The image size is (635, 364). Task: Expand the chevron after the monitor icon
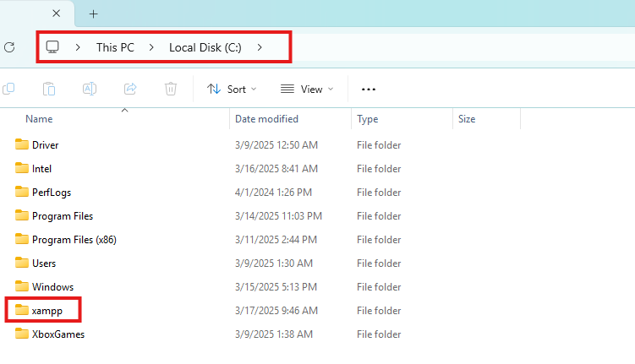[x=78, y=47]
